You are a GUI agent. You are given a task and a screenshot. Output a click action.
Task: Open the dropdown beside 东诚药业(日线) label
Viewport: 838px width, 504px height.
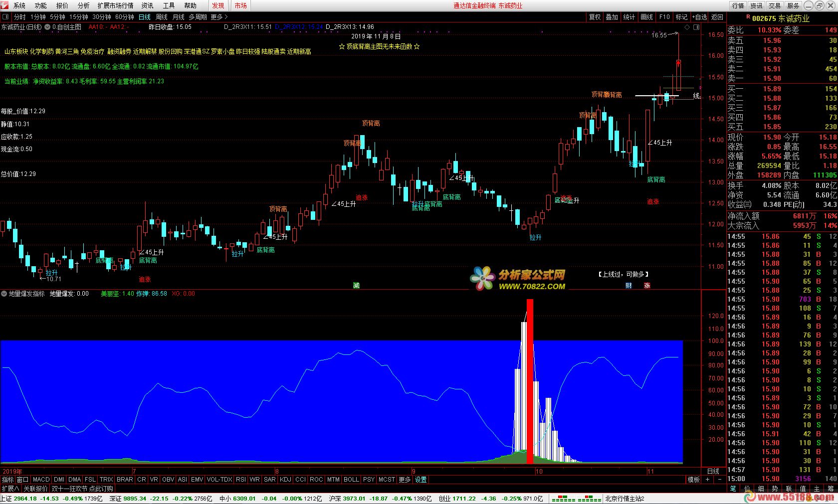pyautogui.click(x=47, y=27)
